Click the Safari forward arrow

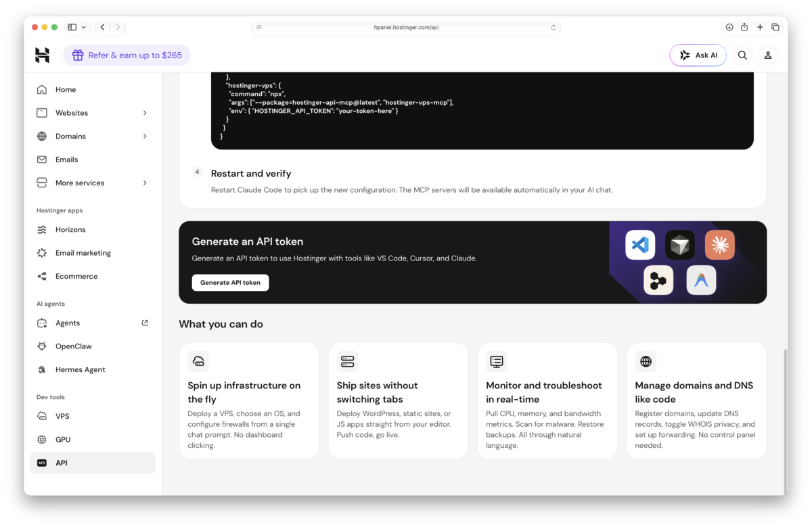pyautogui.click(x=118, y=27)
